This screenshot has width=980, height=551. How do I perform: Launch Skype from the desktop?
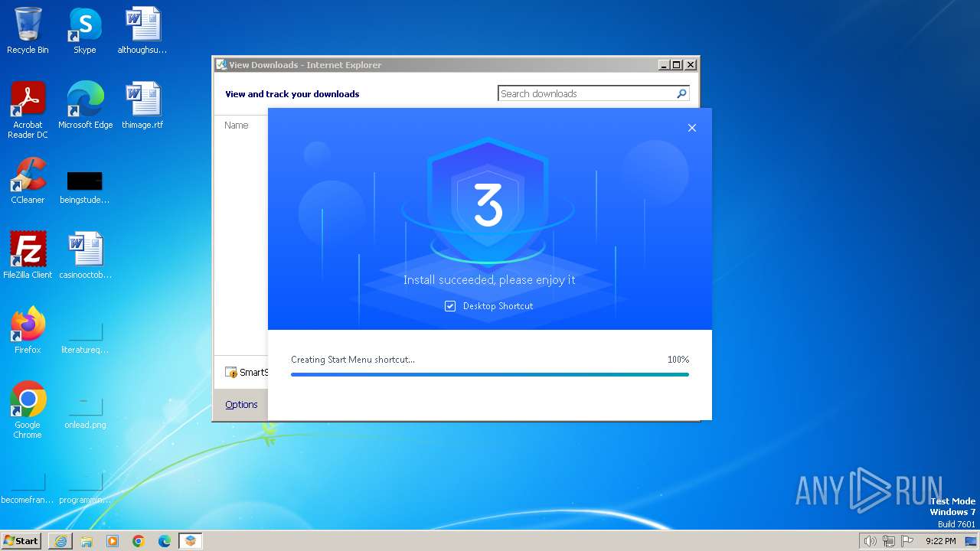click(85, 31)
